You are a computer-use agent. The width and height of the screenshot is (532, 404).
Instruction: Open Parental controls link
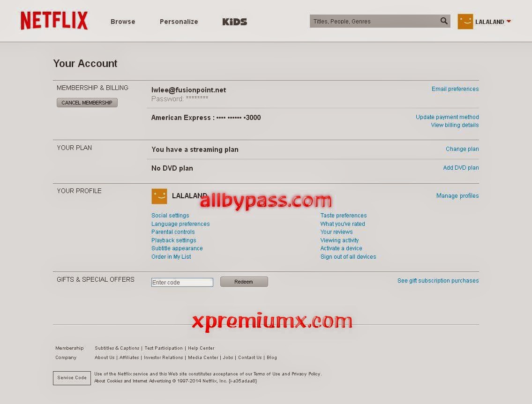tap(173, 232)
